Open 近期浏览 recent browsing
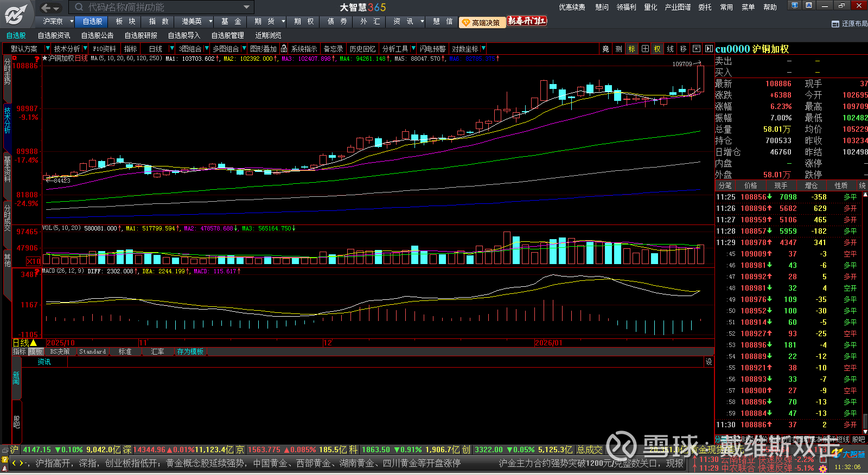The image size is (868, 475). (x=269, y=36)
